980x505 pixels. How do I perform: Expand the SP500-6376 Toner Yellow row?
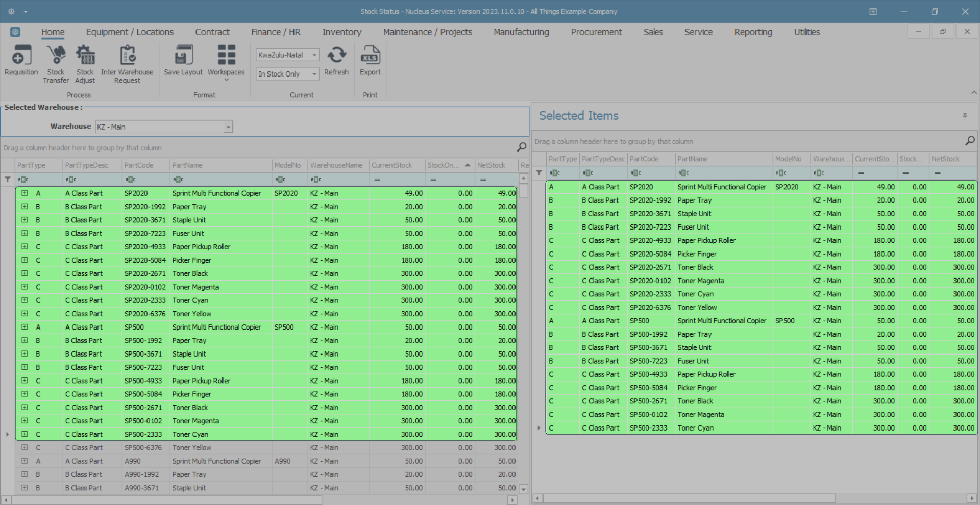coord(24,447)
